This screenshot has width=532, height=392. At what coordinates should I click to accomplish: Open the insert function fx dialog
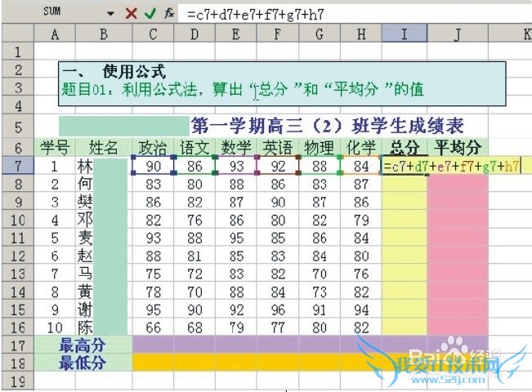click(169, 14)
